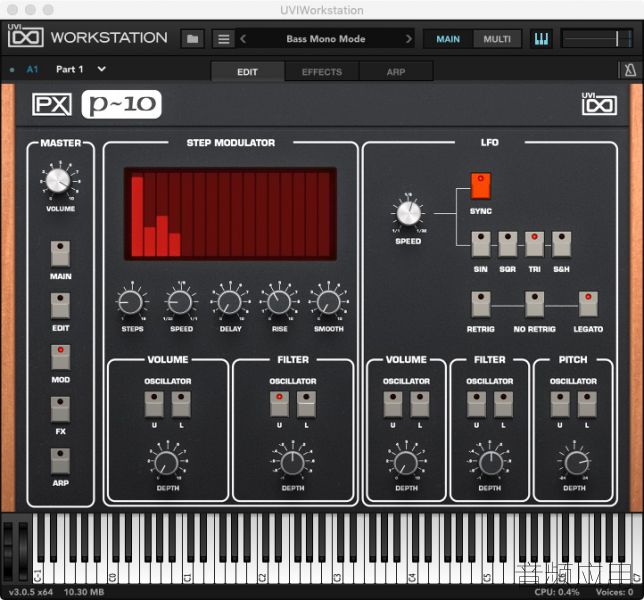Click the UVI logo in instrument header
This screenshot has width=644, height=600.
pyautogui.click(x=599, y=104)
